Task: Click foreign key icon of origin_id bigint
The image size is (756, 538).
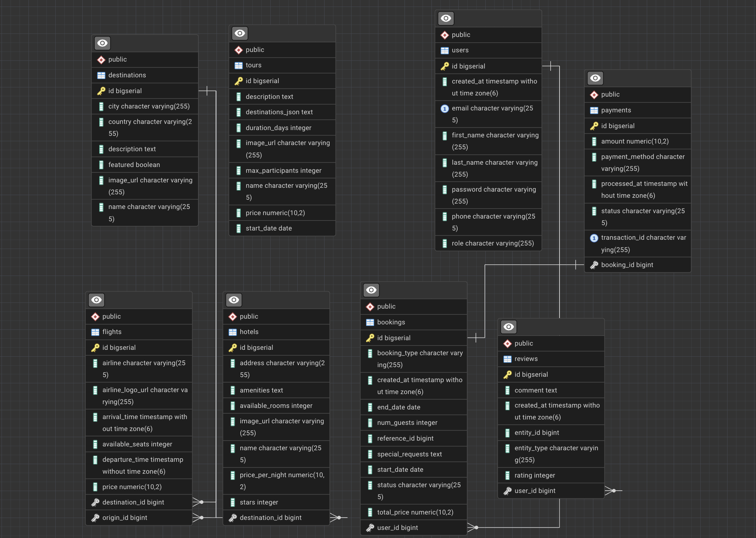Action: pos(95,518)
